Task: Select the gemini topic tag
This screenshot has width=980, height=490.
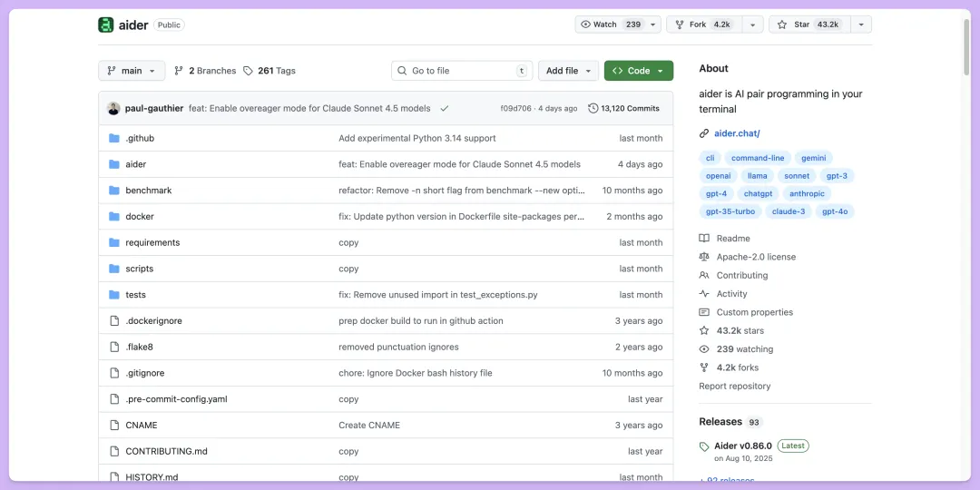Action: [x=813, y=158]
